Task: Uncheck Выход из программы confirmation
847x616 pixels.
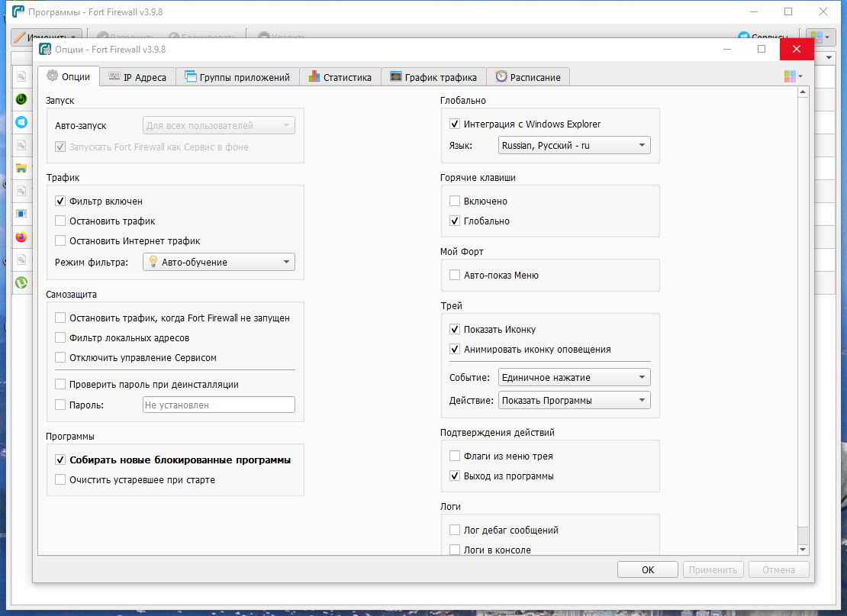Action: point(454,476)
